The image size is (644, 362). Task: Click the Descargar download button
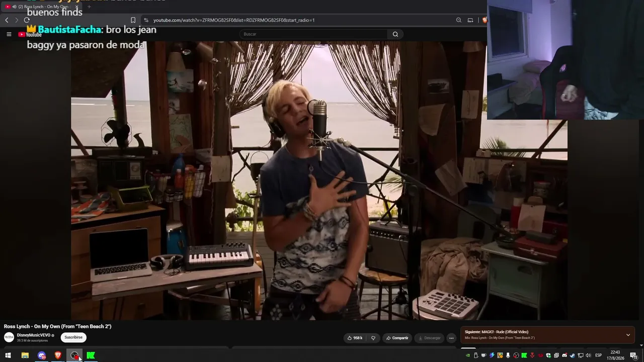[x=430, y=338]
